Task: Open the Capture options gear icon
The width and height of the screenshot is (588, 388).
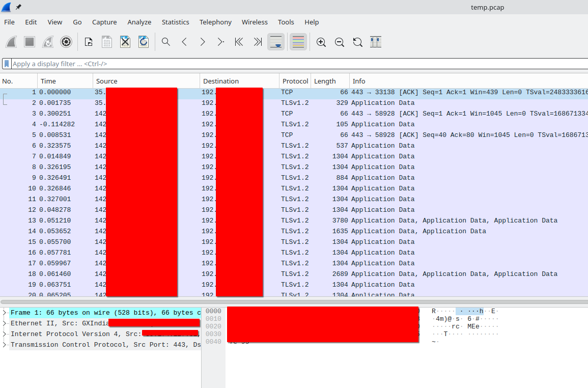Action: [x=66, y=42]
